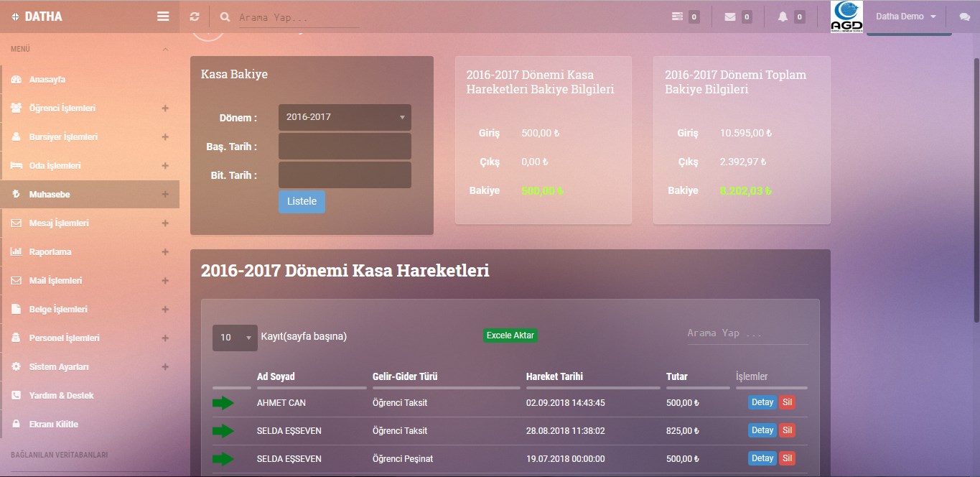
Task: Click the Excele Aktar button
Action: coord(510,335)
